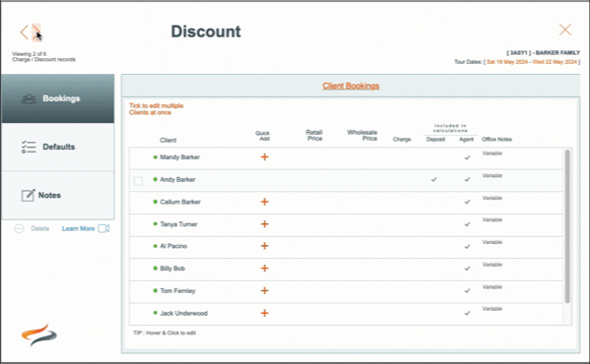
Task: Click Quick Add plus for Al Pacino
Action: tap(265, 246)
